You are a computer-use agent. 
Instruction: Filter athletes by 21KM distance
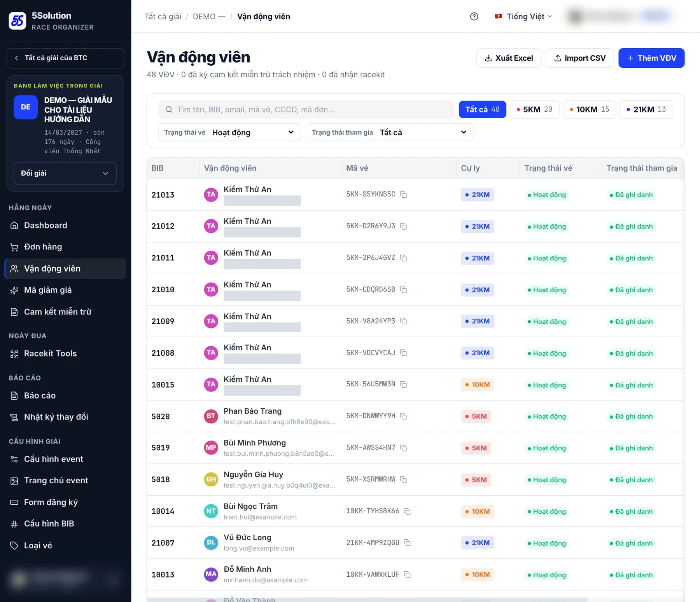click(x=646, y=109)
